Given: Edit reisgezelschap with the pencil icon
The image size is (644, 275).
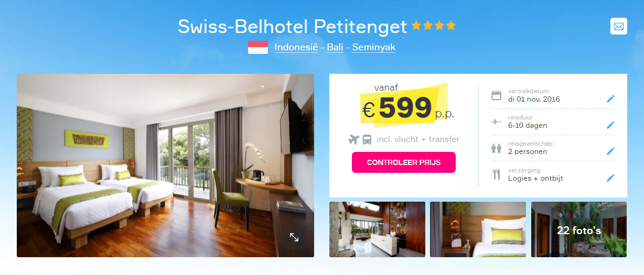Looking at the screenshot, I should click(610, 151).
